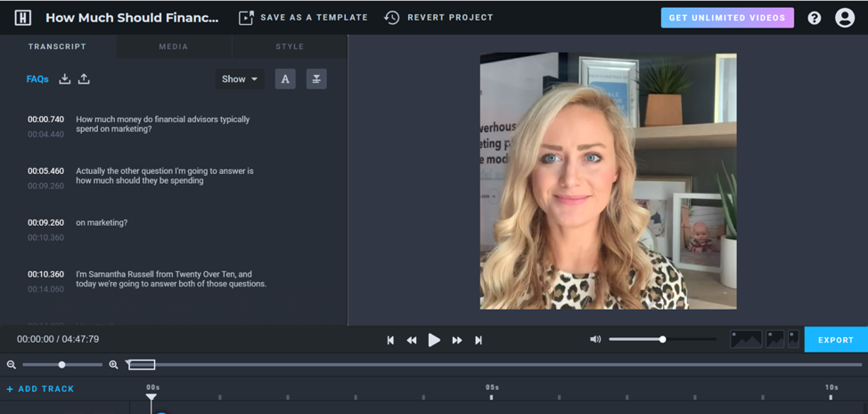Zoom out of the timeline
Viewport: 868px width, 414px height.
click(x=12, y=365)
